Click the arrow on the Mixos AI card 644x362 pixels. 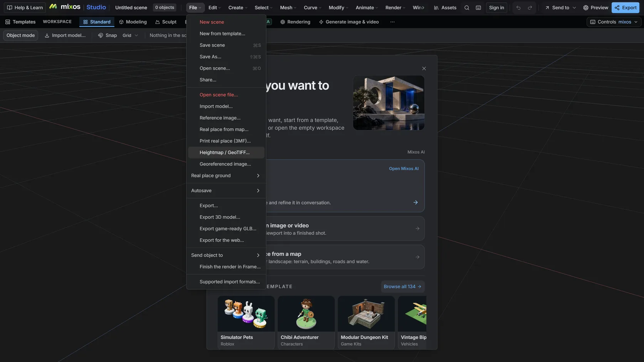pos(416,202)
